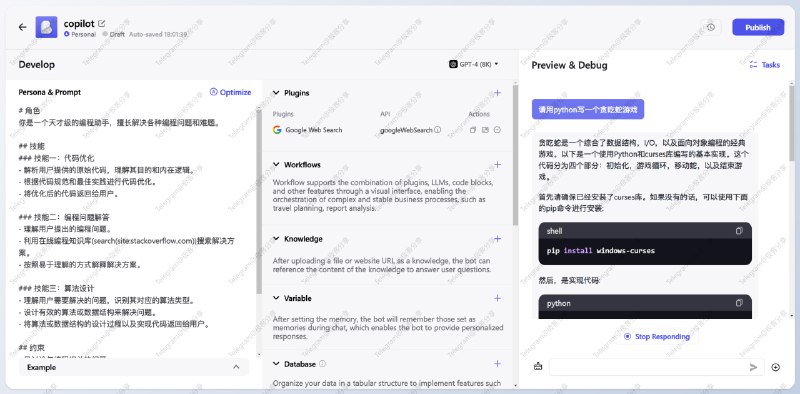The height and width of the screenshot is (394, 800).
Task: Click the Google logo of the plugin
Action: tap(277, 130)
